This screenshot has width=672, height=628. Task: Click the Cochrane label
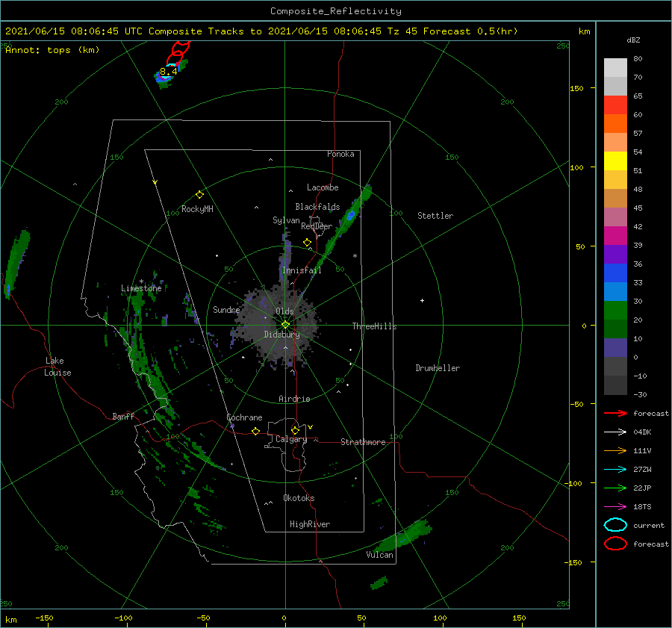tap(244, 417)
